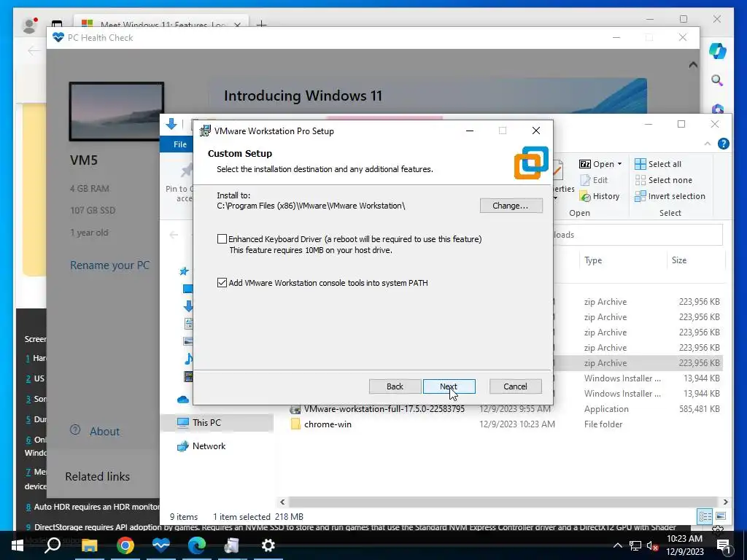747x560 pixels.
Task: Open the Windows Start menu
Action: click(x=18, y=545)
